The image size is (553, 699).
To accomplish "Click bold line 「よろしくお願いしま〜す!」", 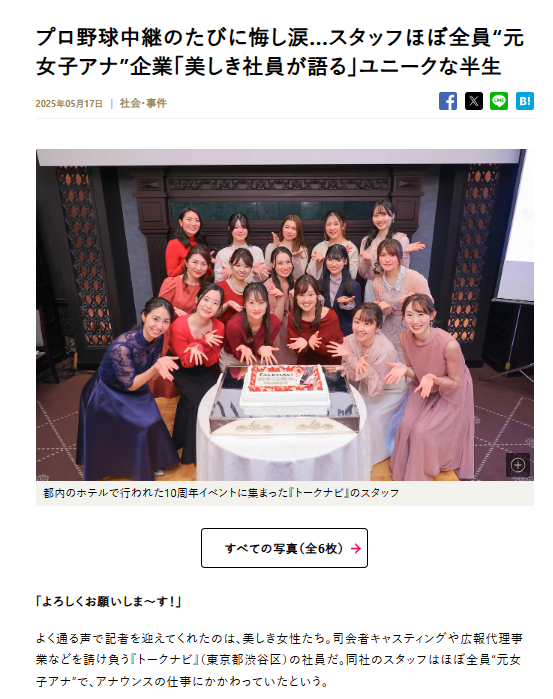I will [x=108, y=602].
